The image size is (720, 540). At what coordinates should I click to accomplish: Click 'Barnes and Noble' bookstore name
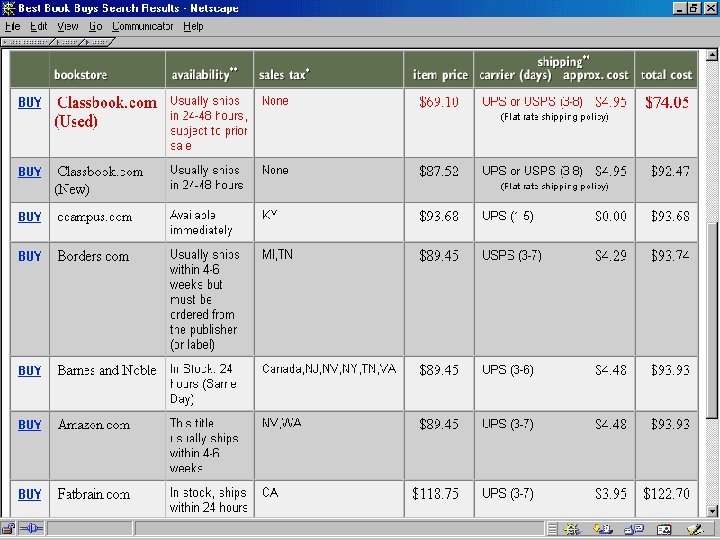[x=107, y=371]
